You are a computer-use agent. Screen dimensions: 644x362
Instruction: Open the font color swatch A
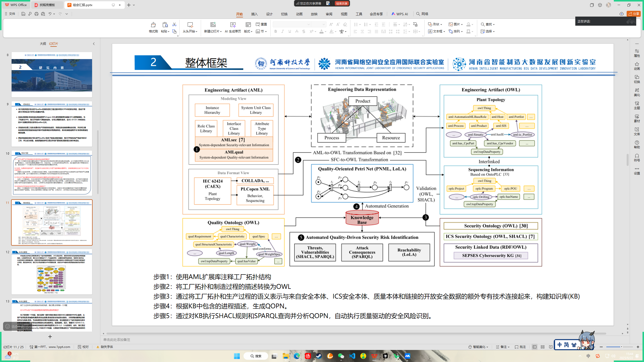321,31
